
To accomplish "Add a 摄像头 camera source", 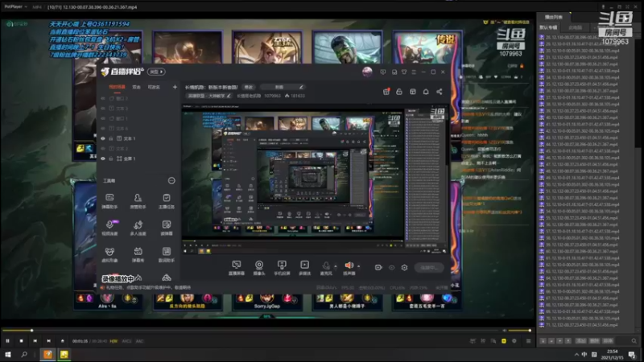I will [x=259, y=268].
